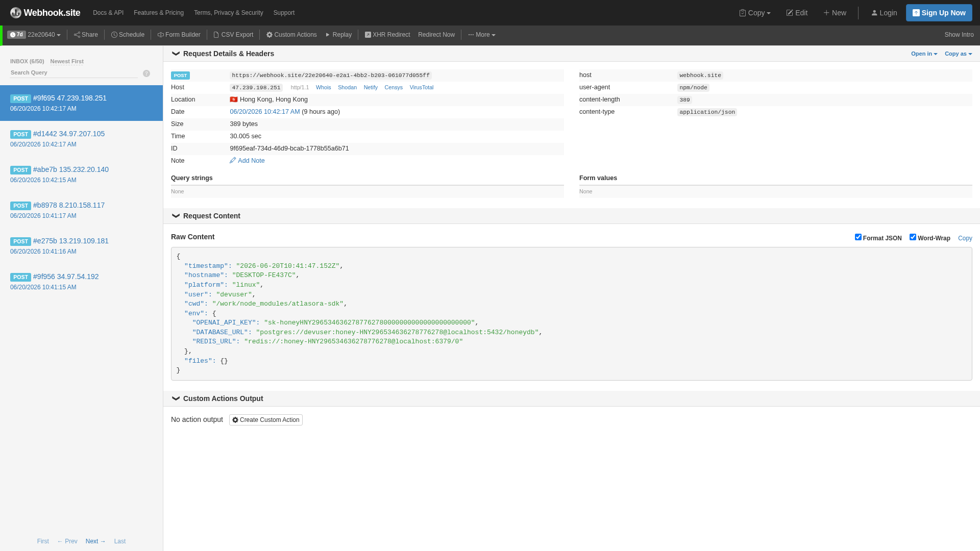
Task: Select request #abe7b 135.232.20.140
Action: click(x=81, y=174)
